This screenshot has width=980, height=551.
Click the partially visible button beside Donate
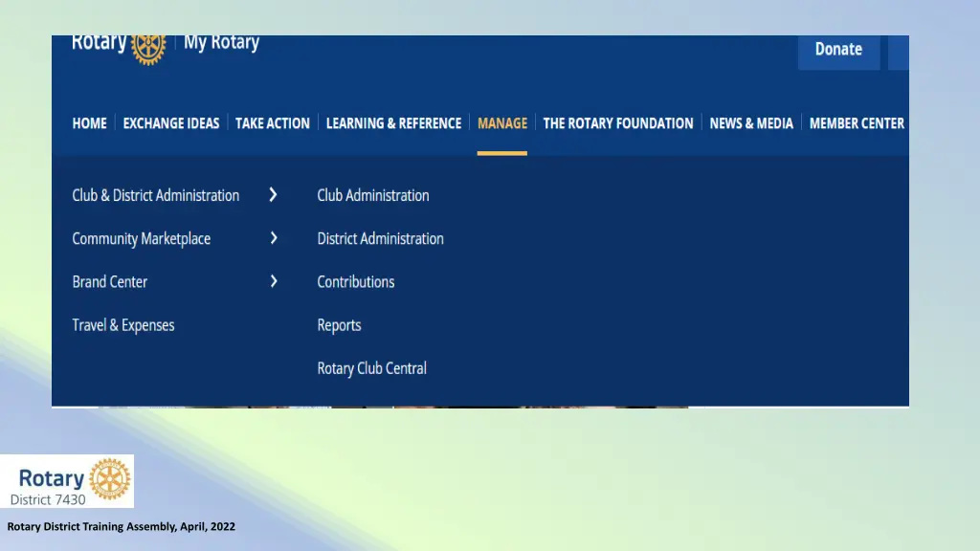899,53
